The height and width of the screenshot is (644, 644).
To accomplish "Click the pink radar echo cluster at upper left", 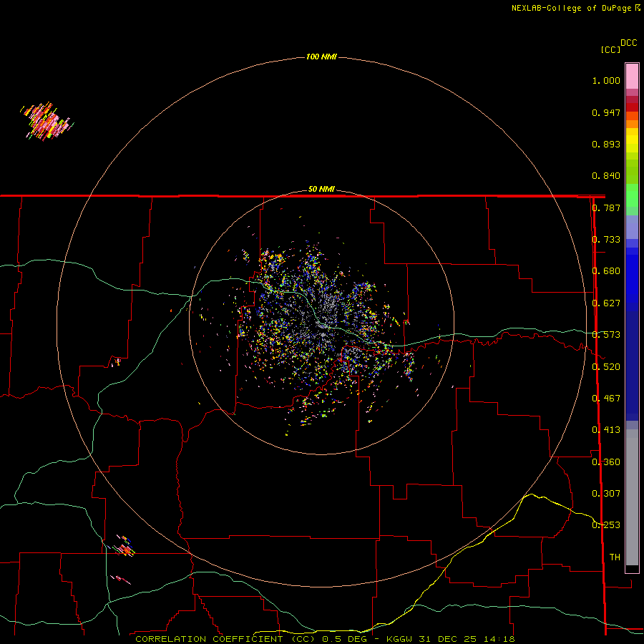I will click(x=47, y=122).
